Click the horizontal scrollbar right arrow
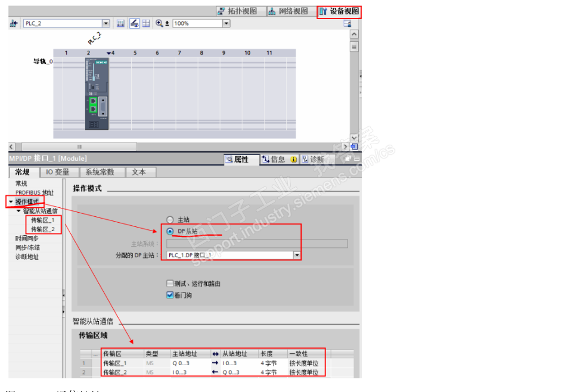This screenshot has height=392, width=574. pyautogui.click(x=345, y=147)
